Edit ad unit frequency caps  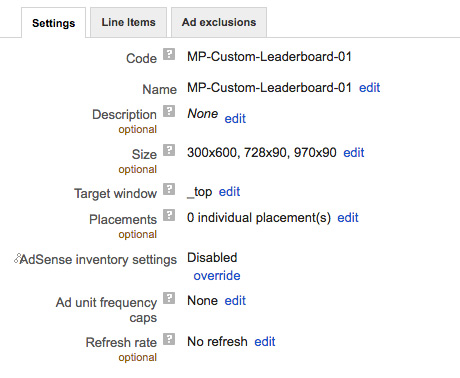pyautogui.click(x=235, y=301)
